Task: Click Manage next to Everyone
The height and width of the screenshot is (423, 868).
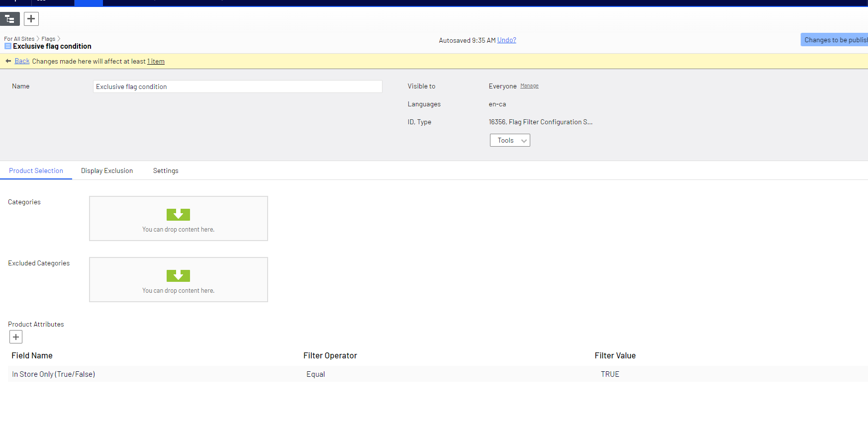Action: click(x=529, y=86)
